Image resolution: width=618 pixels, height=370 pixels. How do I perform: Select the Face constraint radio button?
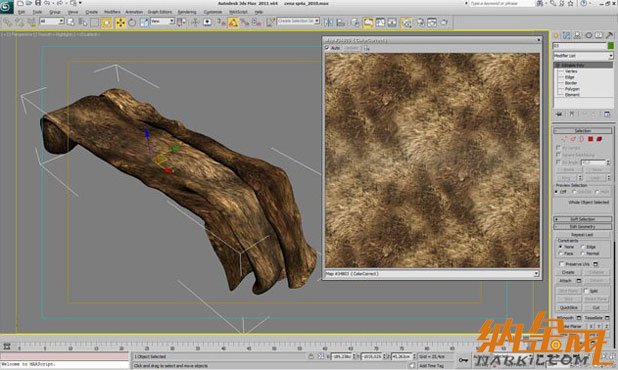pos(560,253)
